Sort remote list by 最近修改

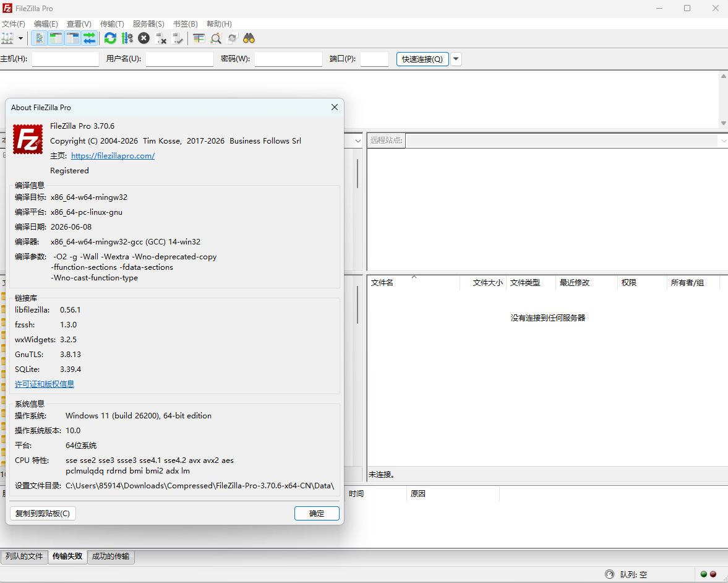[587, 282]
